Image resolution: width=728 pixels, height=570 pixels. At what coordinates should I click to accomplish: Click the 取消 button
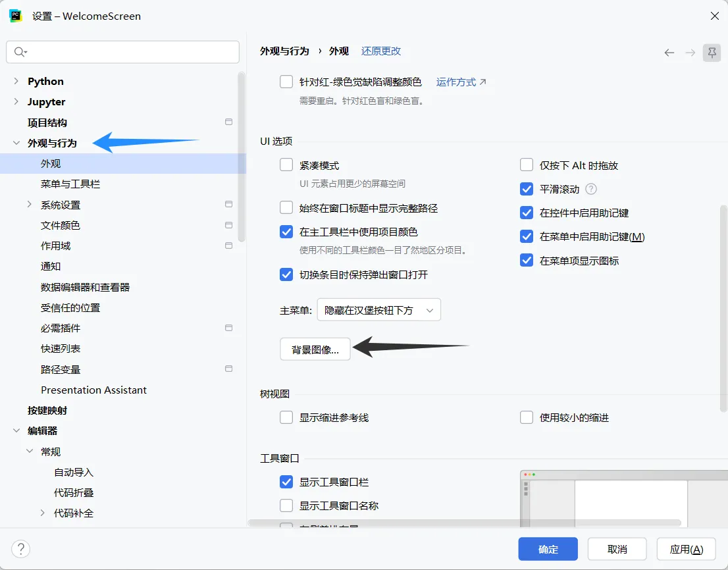pyautogui.click(x=617, y=549)
